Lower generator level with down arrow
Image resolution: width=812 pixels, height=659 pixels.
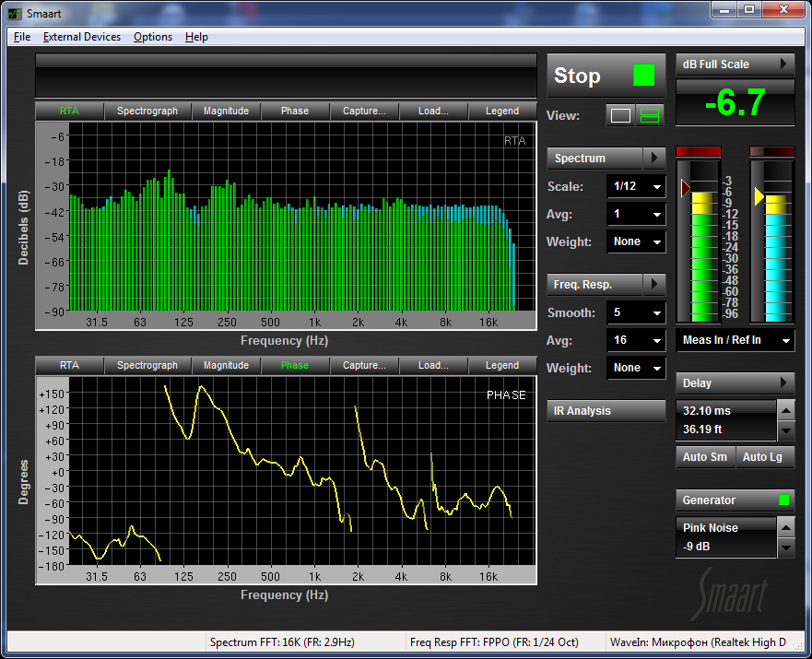click(x=785, y=547)
